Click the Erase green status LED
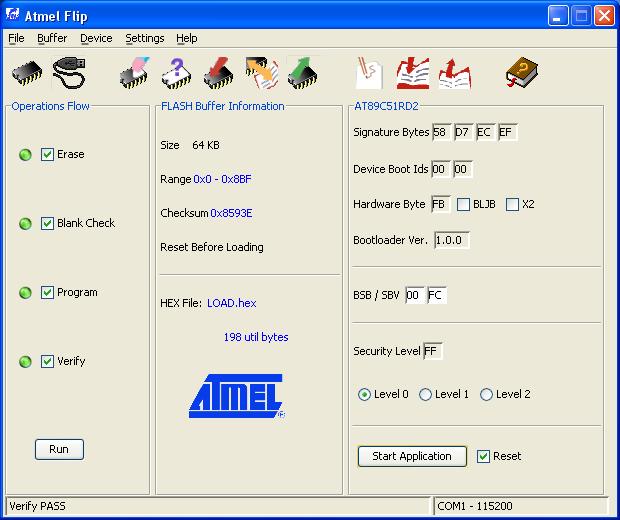The height and width of the screenshot is (520, 620). point(25,155)
